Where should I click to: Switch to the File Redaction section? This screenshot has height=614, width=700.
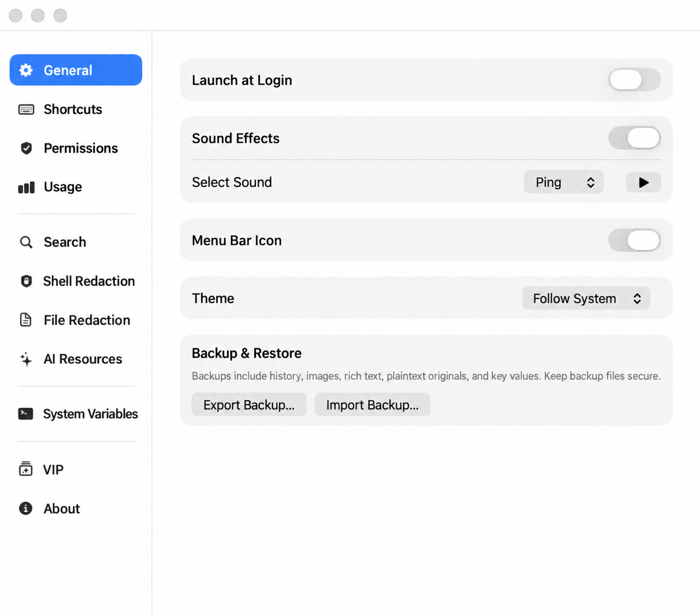(x=87, y=320)
